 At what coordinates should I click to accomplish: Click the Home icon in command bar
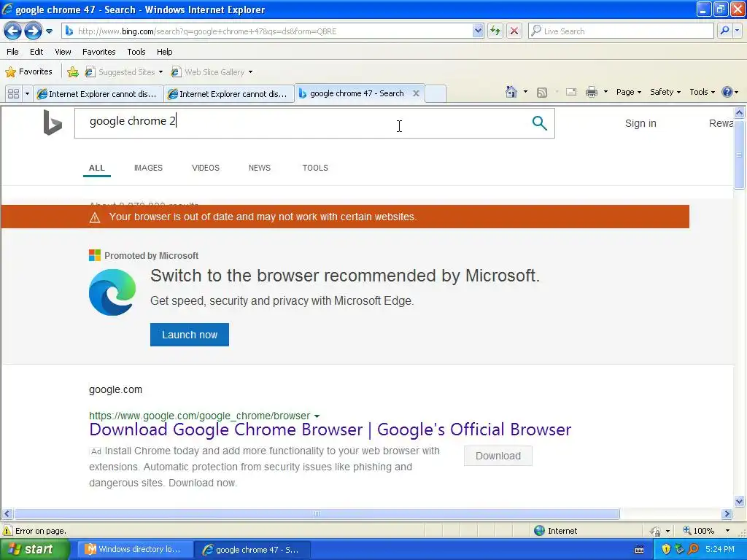tap(511, 91)
